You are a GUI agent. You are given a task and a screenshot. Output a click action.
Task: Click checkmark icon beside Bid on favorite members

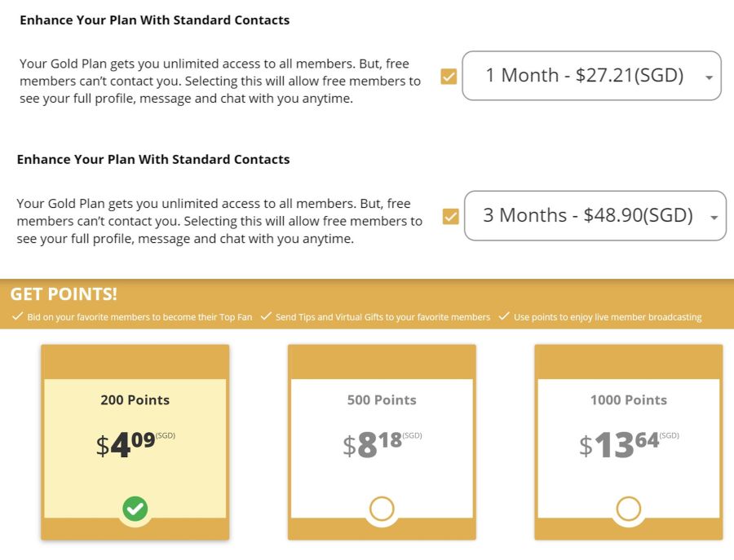pos(17,316)
